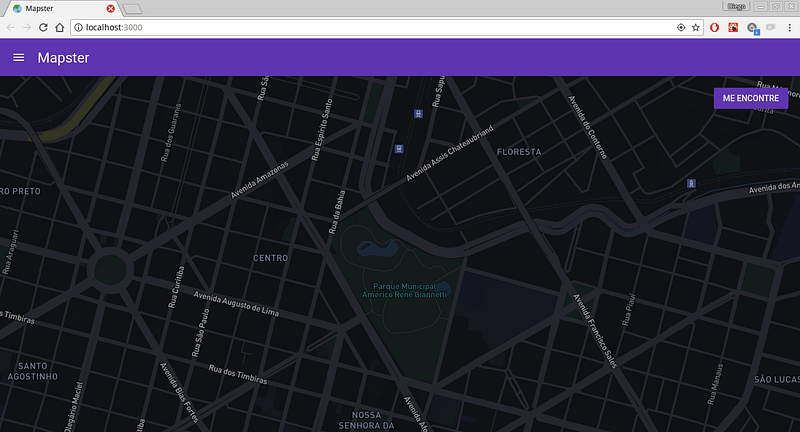Click the SÃO LUCAS neighborhood label
Image resolution: width=800 pixels, height=432 pixels.
pyautogui.click(x=777, y=379)
